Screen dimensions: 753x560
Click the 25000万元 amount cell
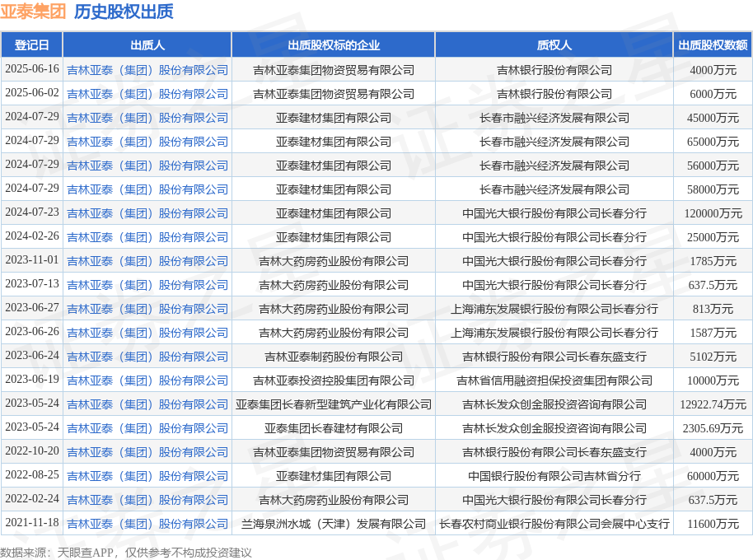(x=713, y=237)
